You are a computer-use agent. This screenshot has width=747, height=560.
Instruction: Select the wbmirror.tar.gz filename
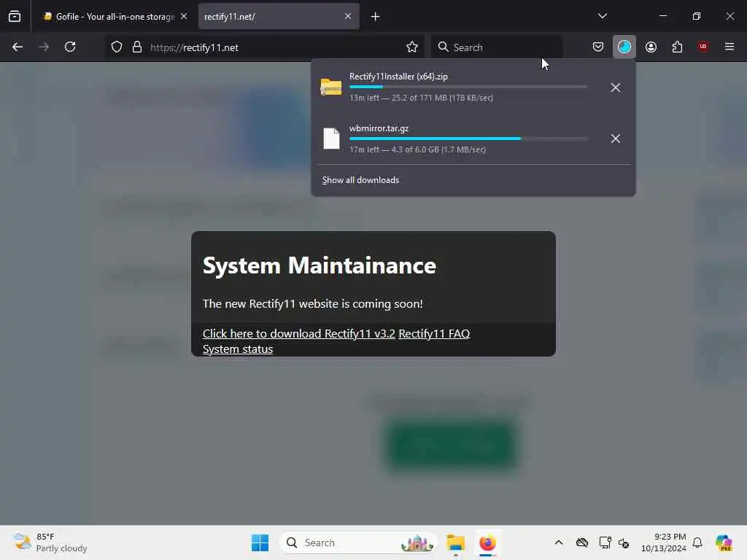point(379,128)
